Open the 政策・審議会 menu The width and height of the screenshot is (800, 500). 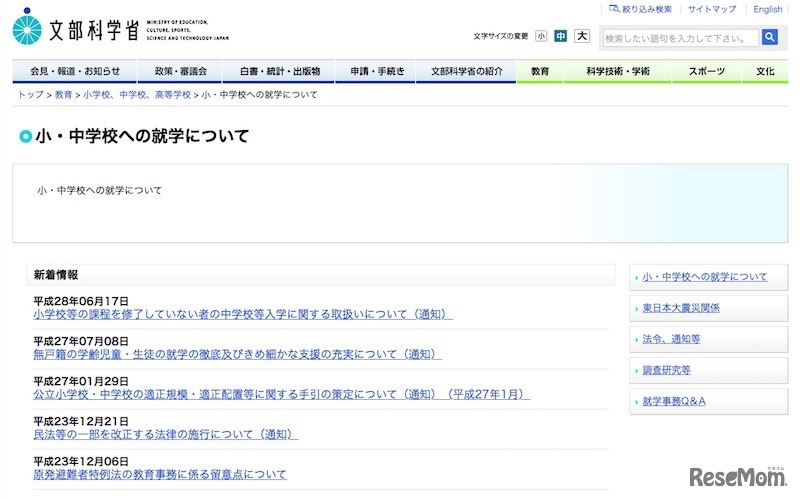coord(181,72)
